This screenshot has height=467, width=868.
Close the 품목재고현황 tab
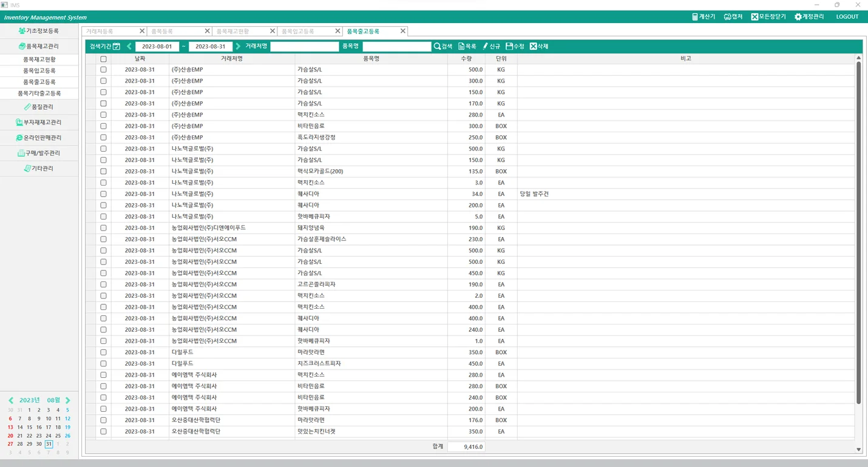(273, 31)
